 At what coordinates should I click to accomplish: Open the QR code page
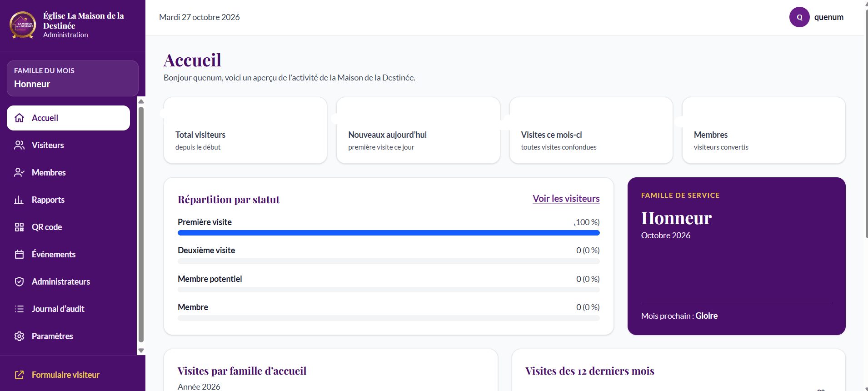68,227
